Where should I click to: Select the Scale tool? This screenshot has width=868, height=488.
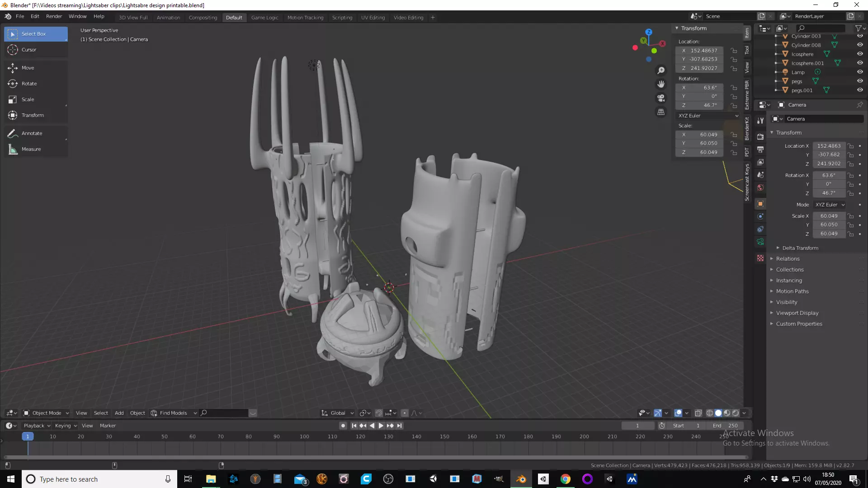[x=28, y=99]
